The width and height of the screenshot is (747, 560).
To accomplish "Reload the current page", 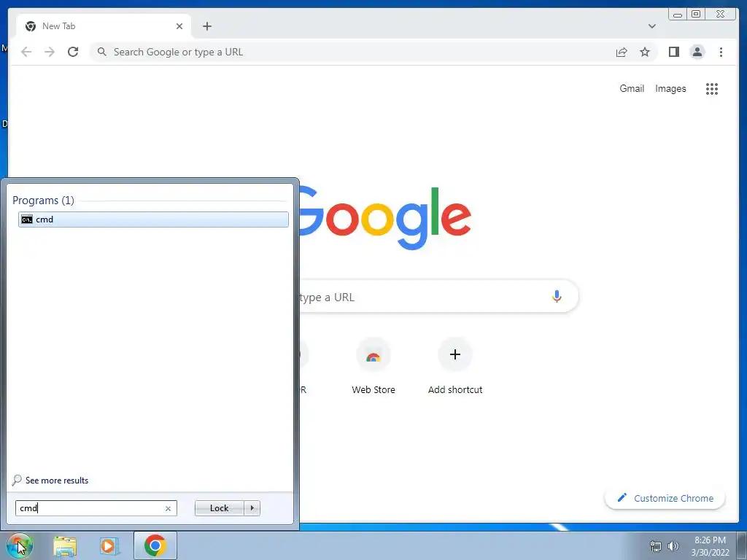I will (x=73, y=52).
